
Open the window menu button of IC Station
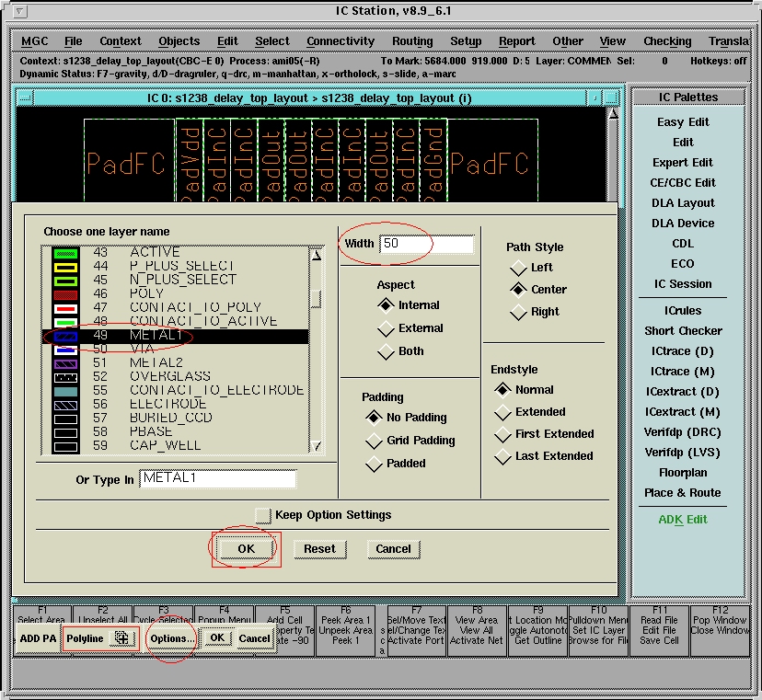[x=20, y=12]
